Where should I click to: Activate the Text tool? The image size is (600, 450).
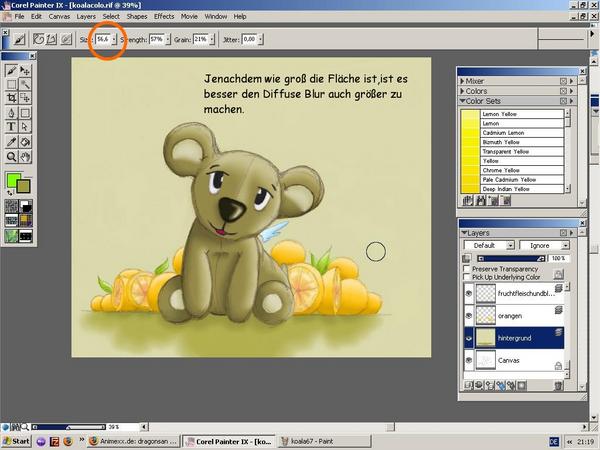click(x=11, y=127)
